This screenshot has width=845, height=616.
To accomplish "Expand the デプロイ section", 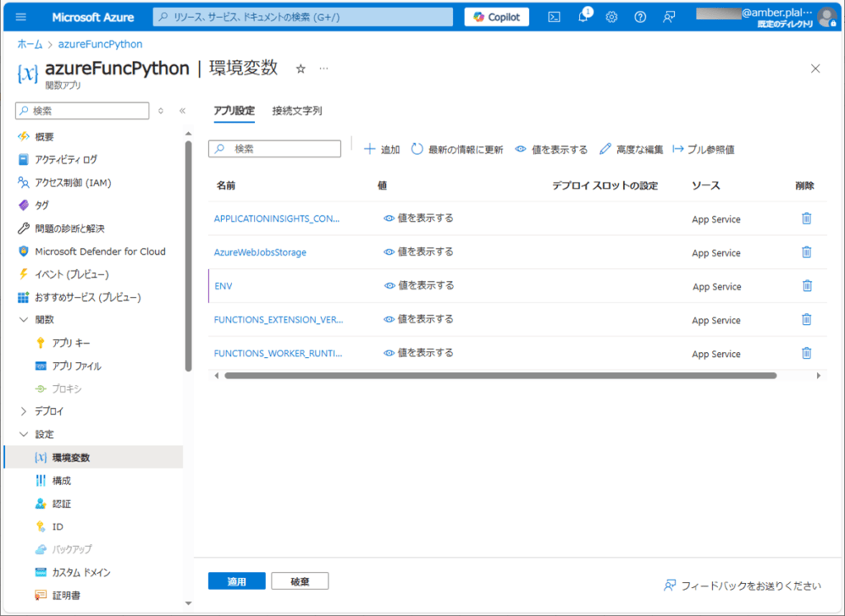I will pos(24,411).
